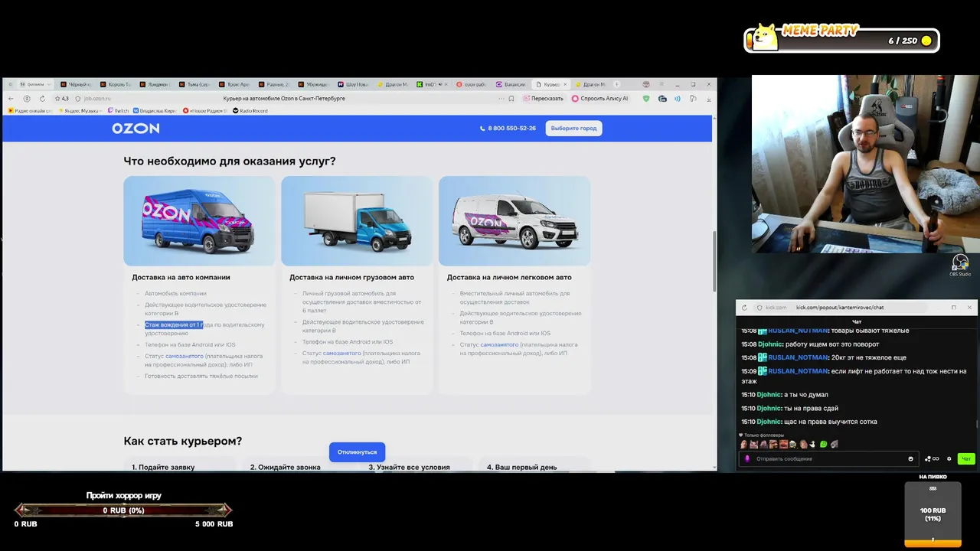Click the purple microphone icon in chat
The image size is (980, 551).
(x=747, y=458)
